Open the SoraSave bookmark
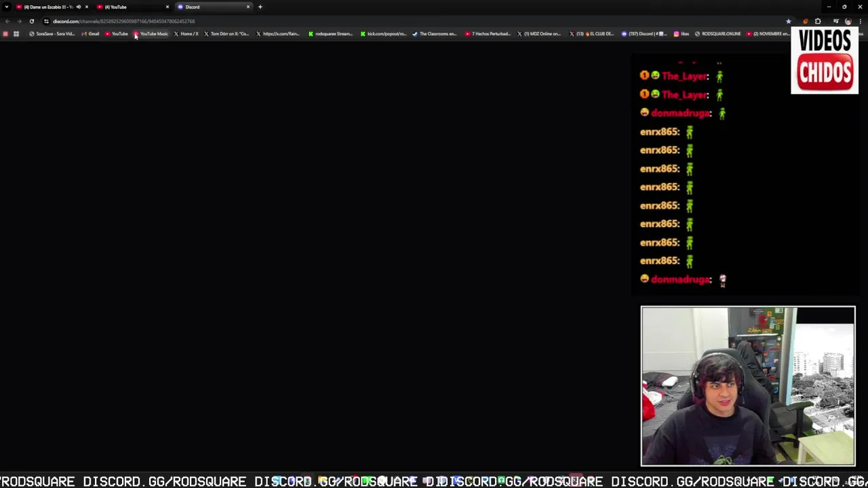Image resolution: width=868 pixels, height=488 pixels. [52, 34]
